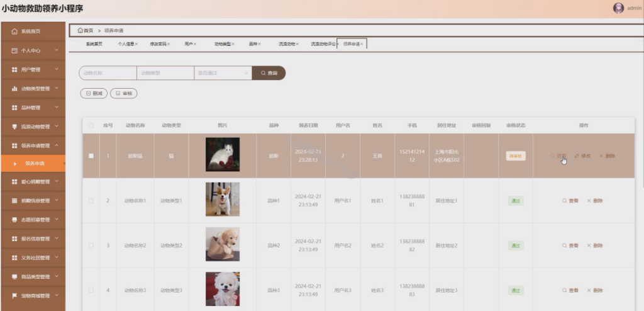Image resolution: width=644 pixels, height=311 pixels.
Task: Click the 宠物商城管理 flag icon
Action: coord(14,296)
